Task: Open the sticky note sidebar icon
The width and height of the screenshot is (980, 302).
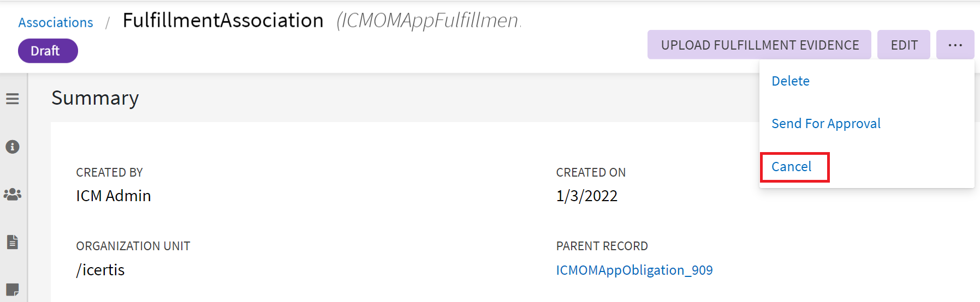Action: point(13,289)
